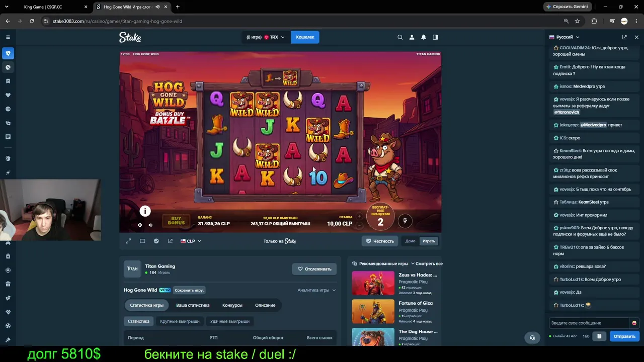Click the sidebar sparkle icon

8,172
